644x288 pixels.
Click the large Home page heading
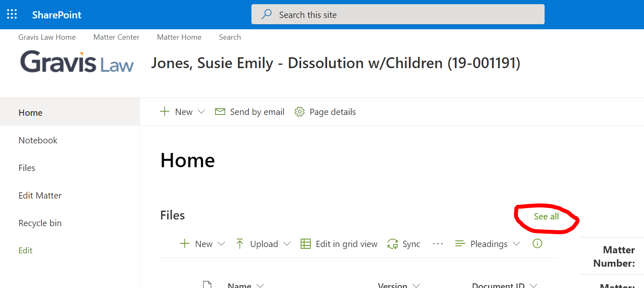click(188, 161)
